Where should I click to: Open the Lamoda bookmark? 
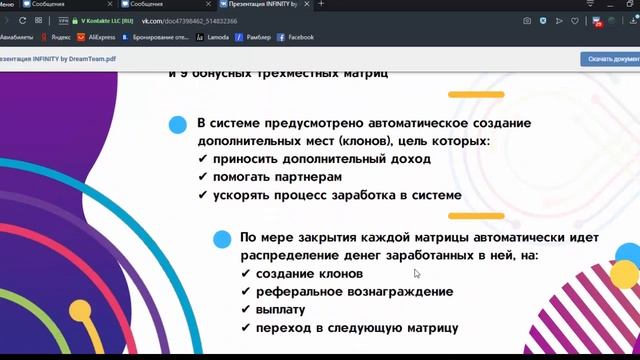pos(212,37)
